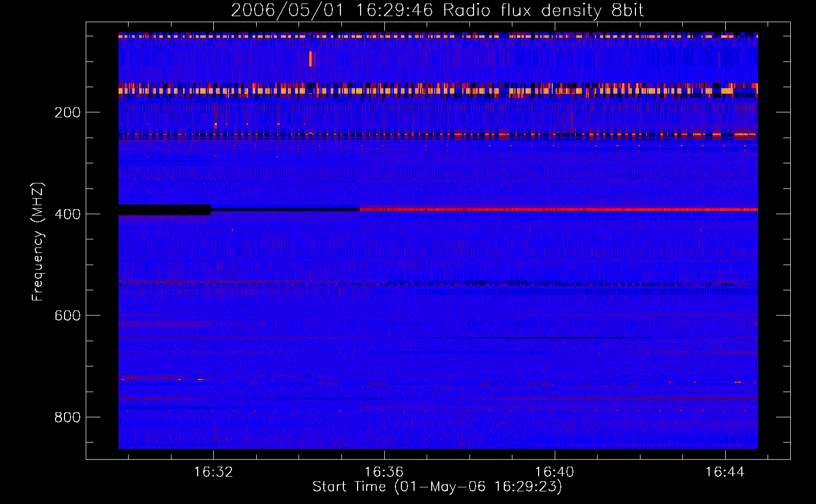The height and width of the screenshot is (504, 816).
Task: Click the 200 frequency tick label
Action: click(68, 112)
